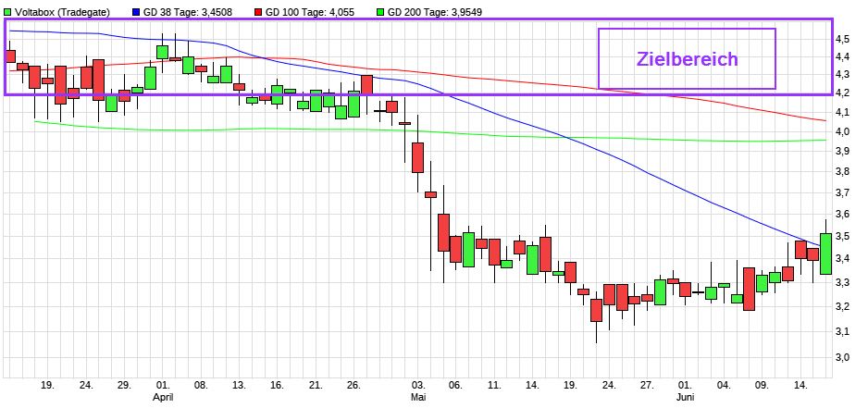Viewport: 868px width, 408px height.
Task: Select legend text 'GD 200 Tage: 3,9549'
Action: (434, 12)
